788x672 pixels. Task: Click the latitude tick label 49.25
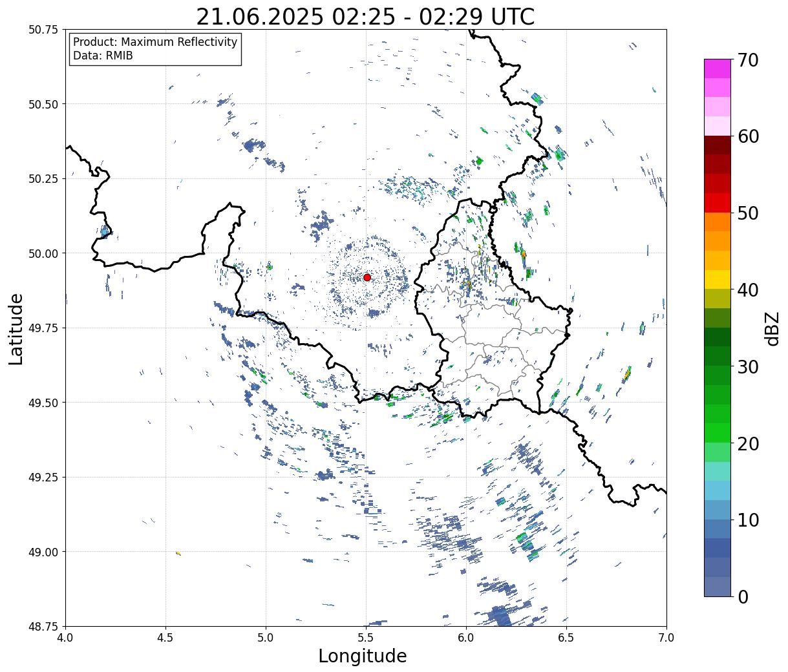(x=43, y=478)
